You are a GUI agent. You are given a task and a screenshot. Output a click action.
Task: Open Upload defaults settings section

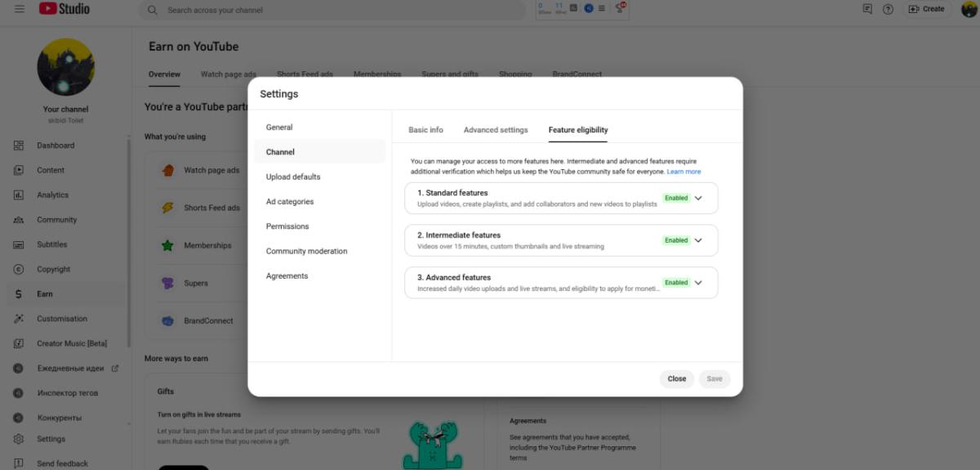pyautogui.click(x=319, y=177)
